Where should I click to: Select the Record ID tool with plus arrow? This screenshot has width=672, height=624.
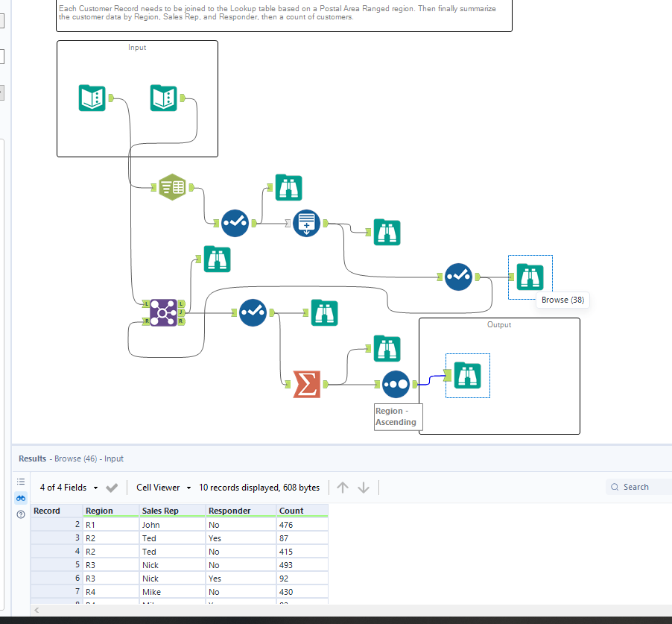[x=306, y=223]
